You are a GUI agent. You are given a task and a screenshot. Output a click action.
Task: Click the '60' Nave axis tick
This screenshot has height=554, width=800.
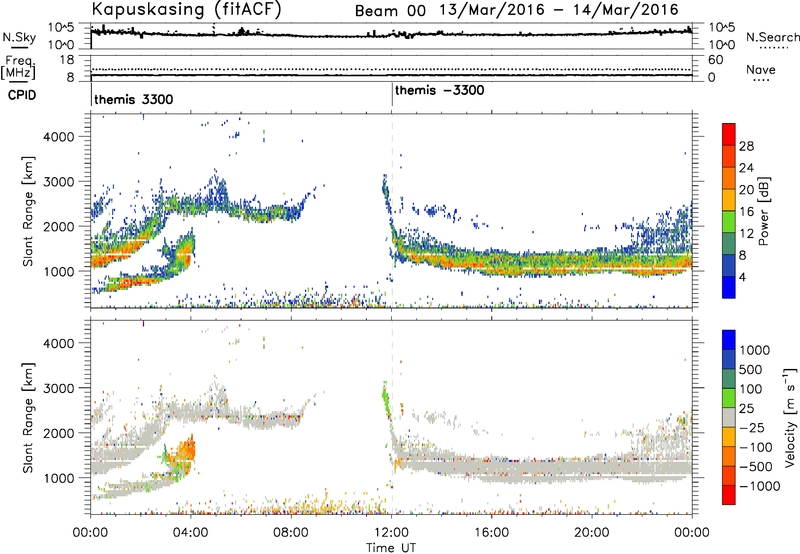pyautogui.click(x=715, y=60)
